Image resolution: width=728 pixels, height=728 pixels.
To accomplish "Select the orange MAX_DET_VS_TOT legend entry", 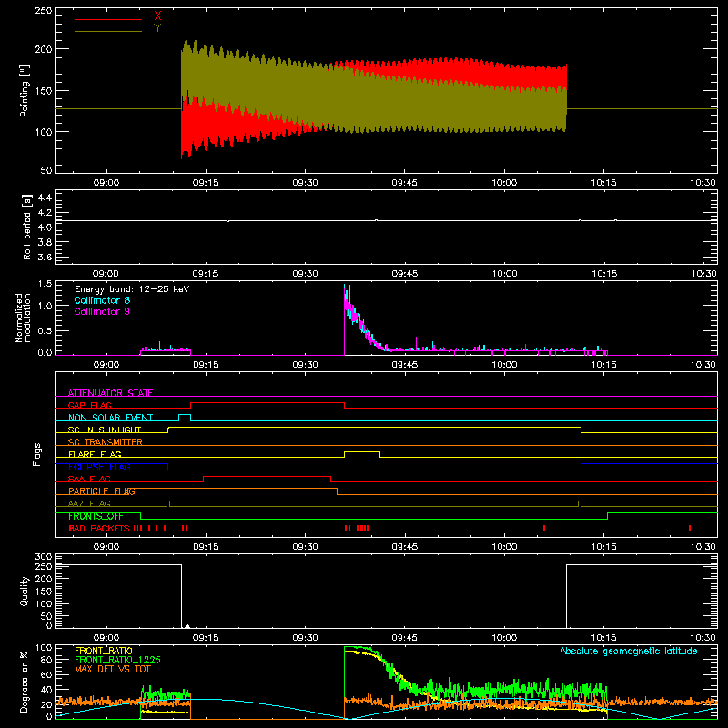I will tap(113, 669).
